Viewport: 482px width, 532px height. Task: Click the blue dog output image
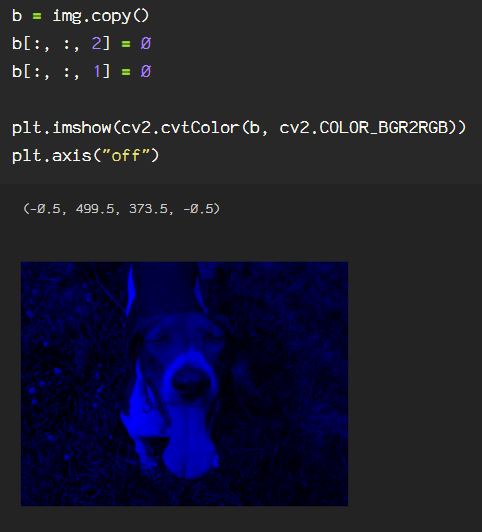pyautogui.click(x=184, y=384)
